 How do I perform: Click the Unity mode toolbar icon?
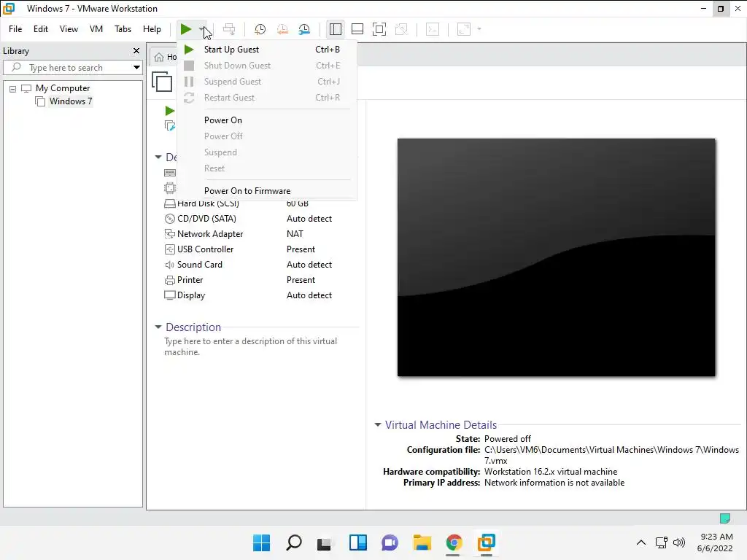[402, 29]
